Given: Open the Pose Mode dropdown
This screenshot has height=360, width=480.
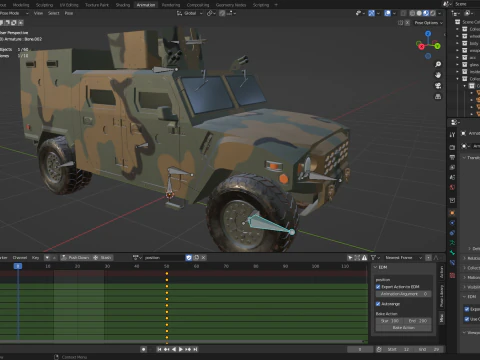Looking at the screenshot, I should [14, 13].
